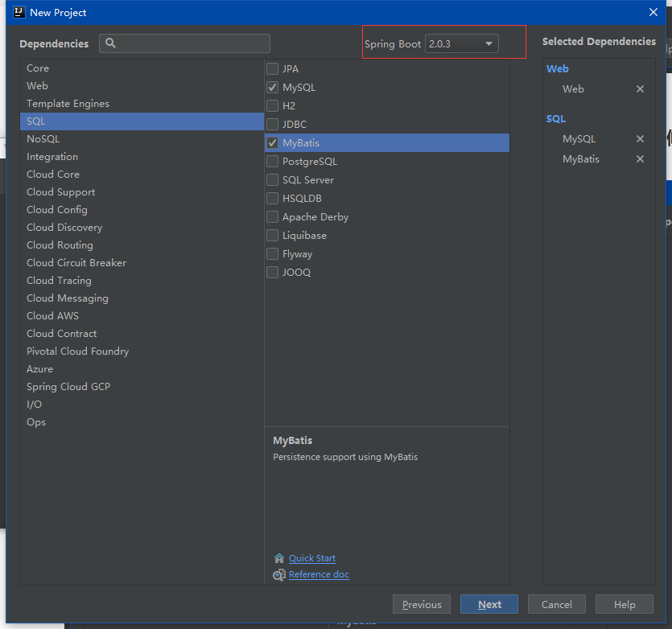Viewport: 672px width, 629px height.
Task: Open the Quick Start link
Action: pos(312,558)
